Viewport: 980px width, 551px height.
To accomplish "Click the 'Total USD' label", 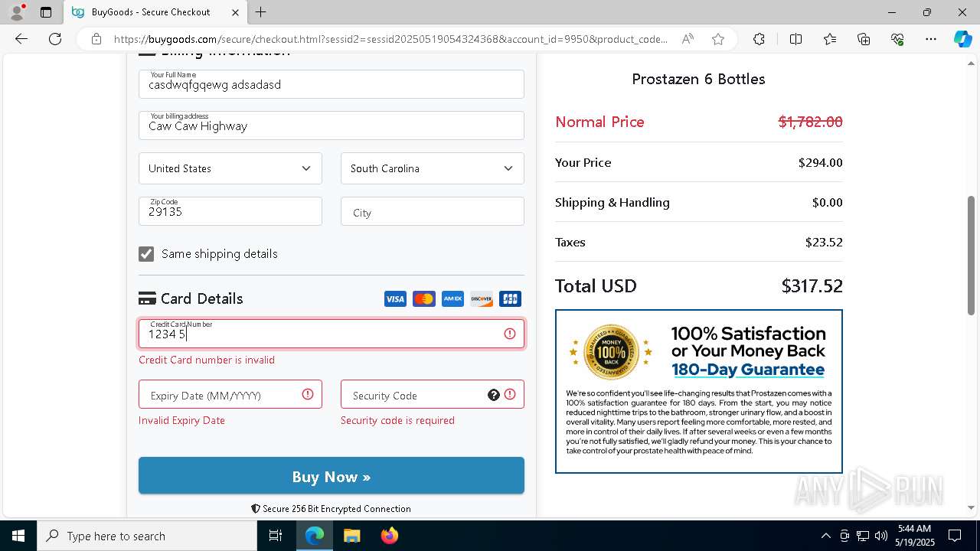I will tap(596, 286).
